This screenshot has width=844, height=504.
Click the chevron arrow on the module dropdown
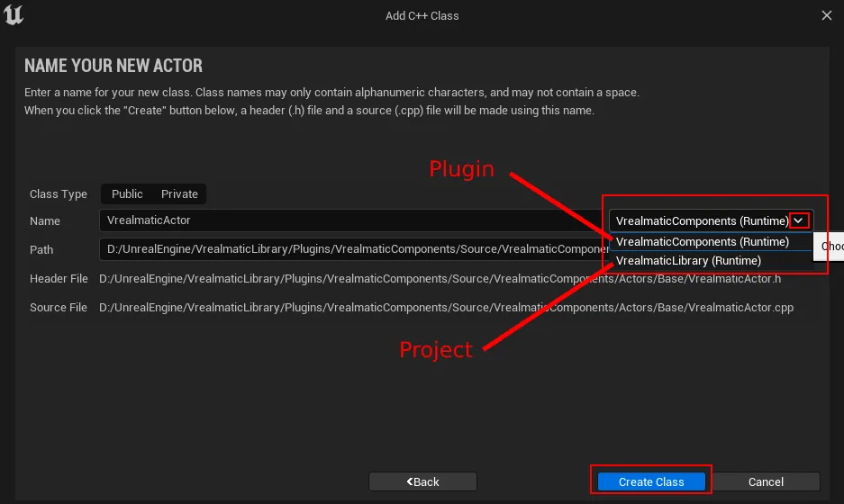click(798, 220)
